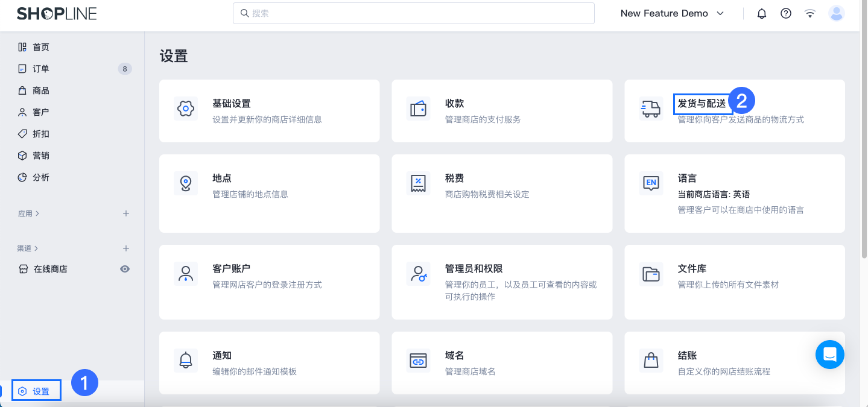Open the help question mark icon
This screenshot has width=868, height=407.
[x=785, y=13]
